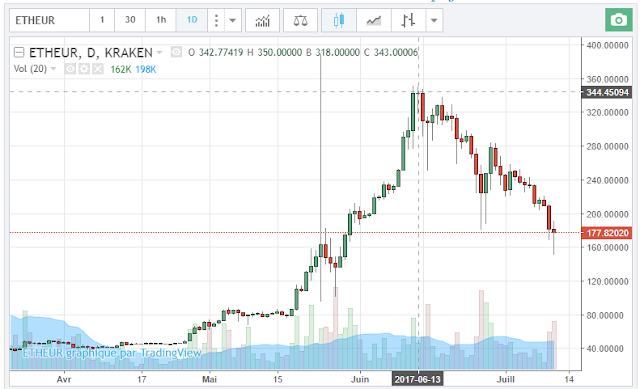Expand the chart style dropdown arrow

click(x=434, y=20)
